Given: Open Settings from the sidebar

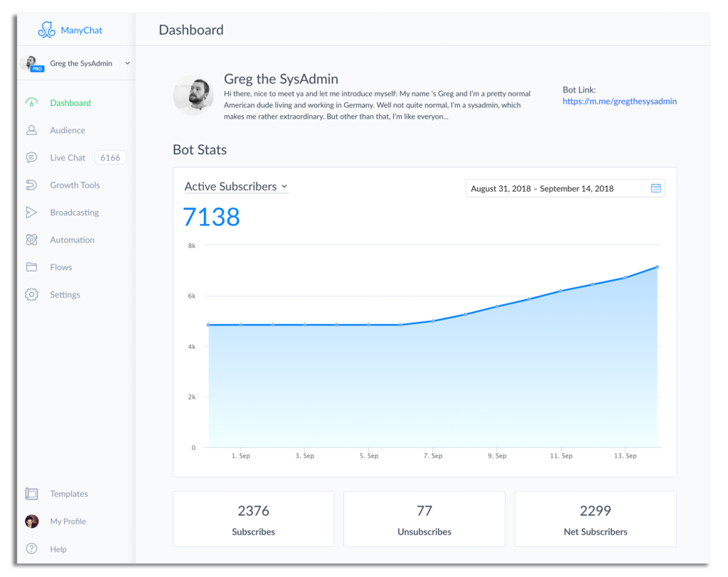Looking at the screenshot, I should (x=65, y=294).
